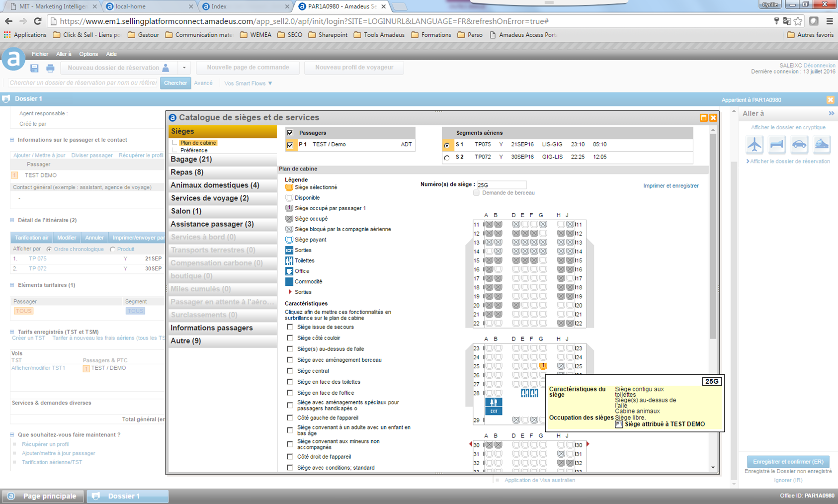Click the Numéro(s) de siège input field
Viewport: 838px width, 504px height.
pyautogui.click(x=501, y=185)
